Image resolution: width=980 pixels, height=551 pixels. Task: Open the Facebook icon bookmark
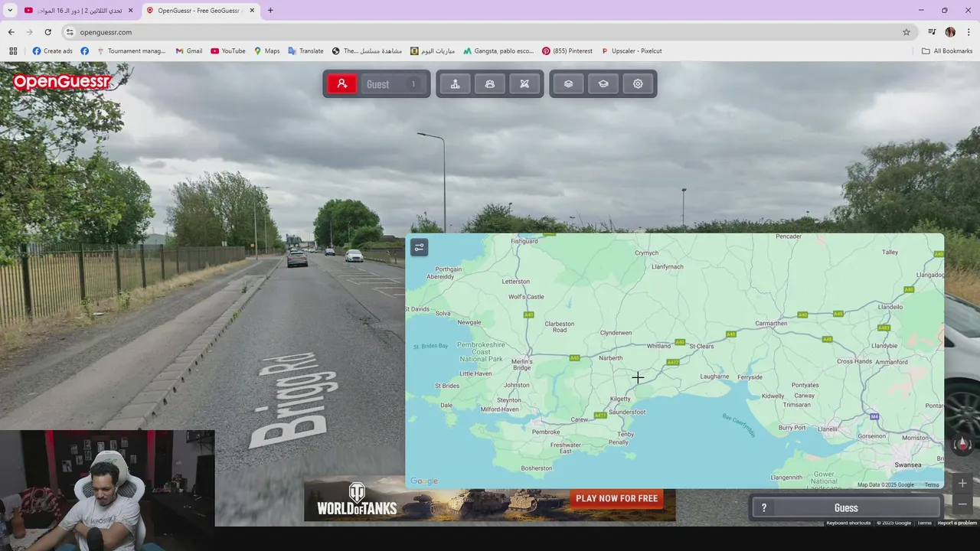[84, 51]
